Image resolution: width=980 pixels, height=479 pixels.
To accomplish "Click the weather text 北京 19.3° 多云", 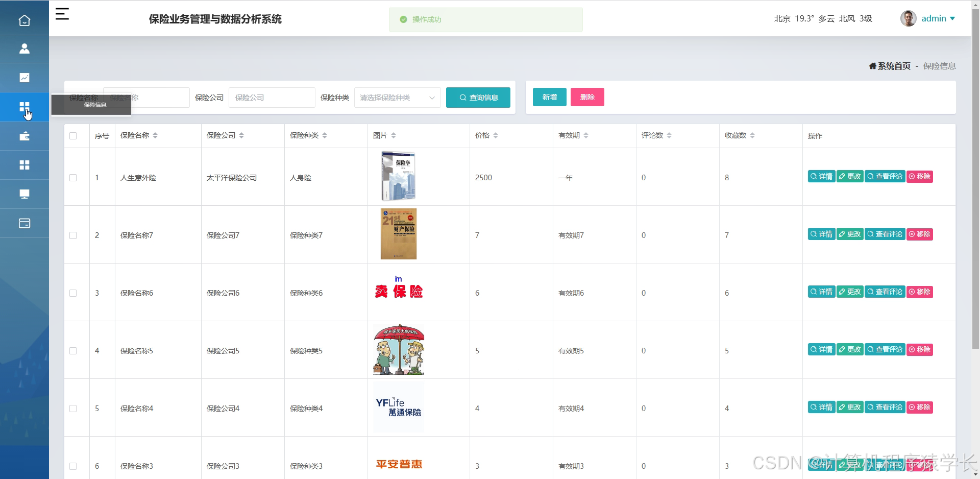I will point(804,18).
